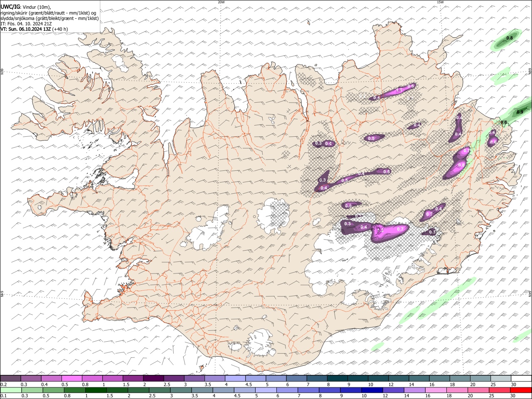Click the "IT: Fös. 04. 10. 2024 21Z" line
This screenshot has height=399, width=532.
coord(26,24)
